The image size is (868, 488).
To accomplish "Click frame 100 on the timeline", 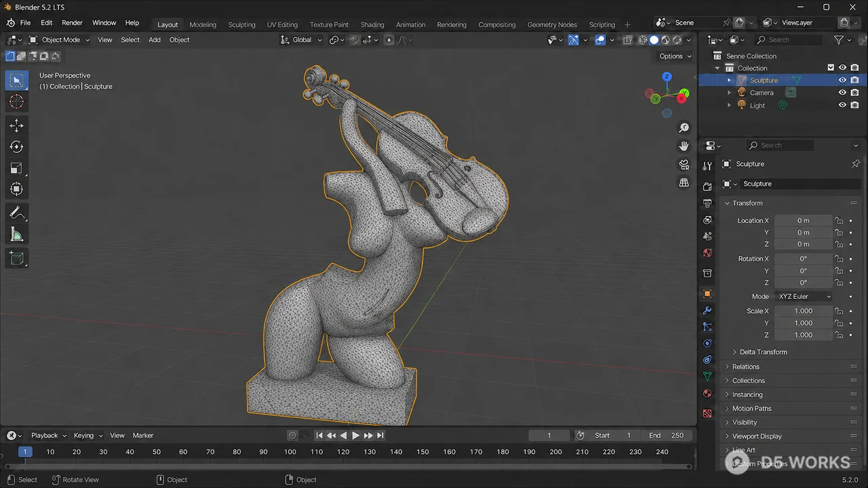I will [290, 452].
